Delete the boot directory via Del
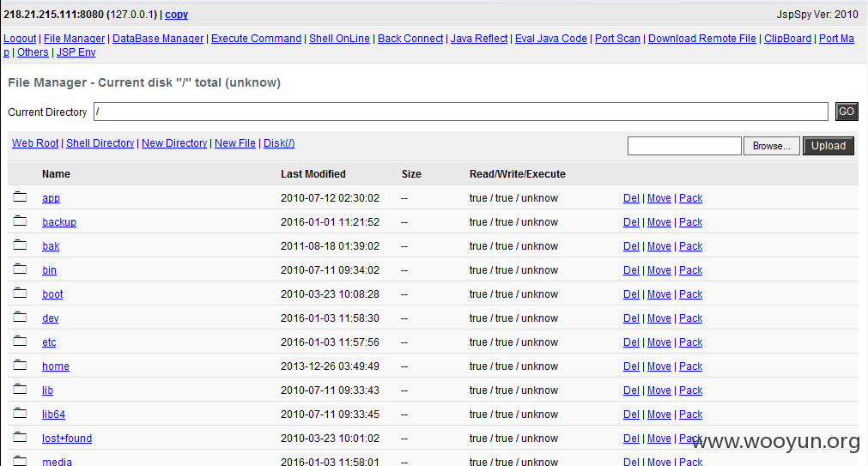This screenshot has width=868, height=466. click(631, 294)
